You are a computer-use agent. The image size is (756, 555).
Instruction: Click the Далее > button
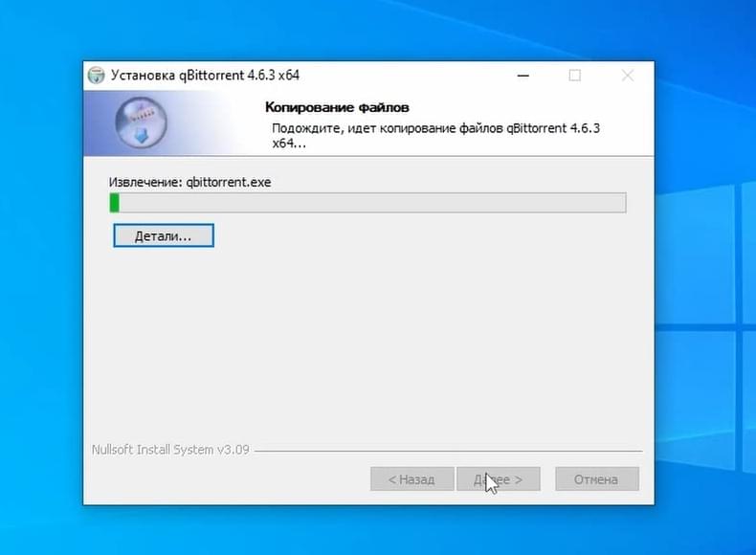[x=498, y=478]
